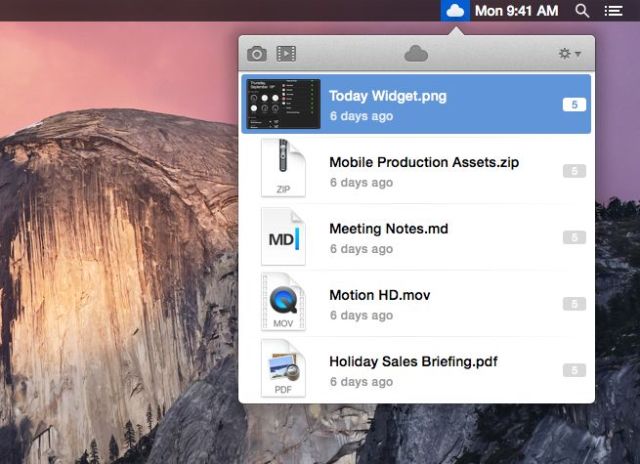Screen dimensions: 640x464
Task: Open Spotlight search magnifier in menu bar
Action: coord(582,11)
